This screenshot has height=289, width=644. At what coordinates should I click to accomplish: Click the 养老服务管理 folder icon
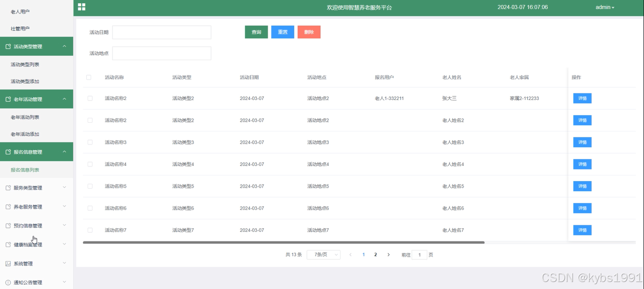pos(8,206)
